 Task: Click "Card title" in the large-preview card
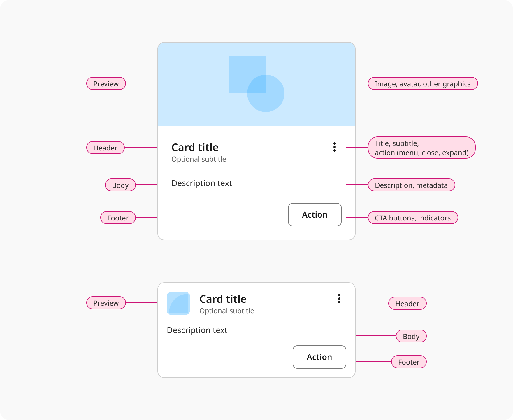pyautogui.click(x=195, y=148)
